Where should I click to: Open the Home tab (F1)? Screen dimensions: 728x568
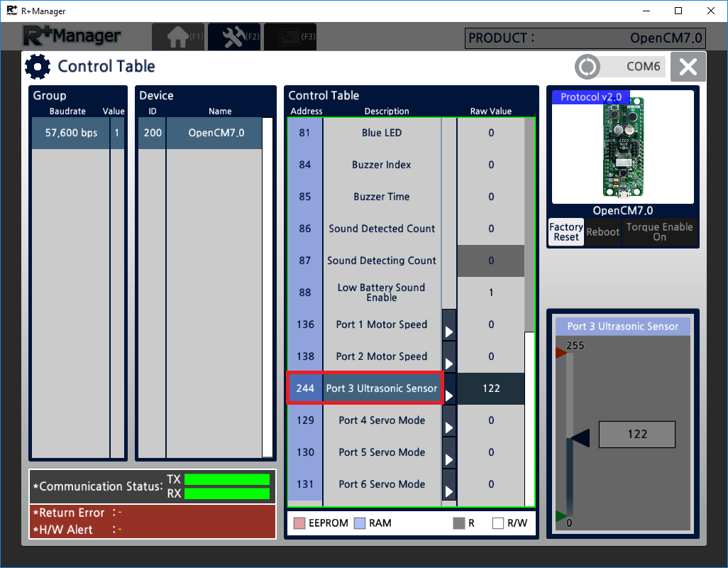178,36
